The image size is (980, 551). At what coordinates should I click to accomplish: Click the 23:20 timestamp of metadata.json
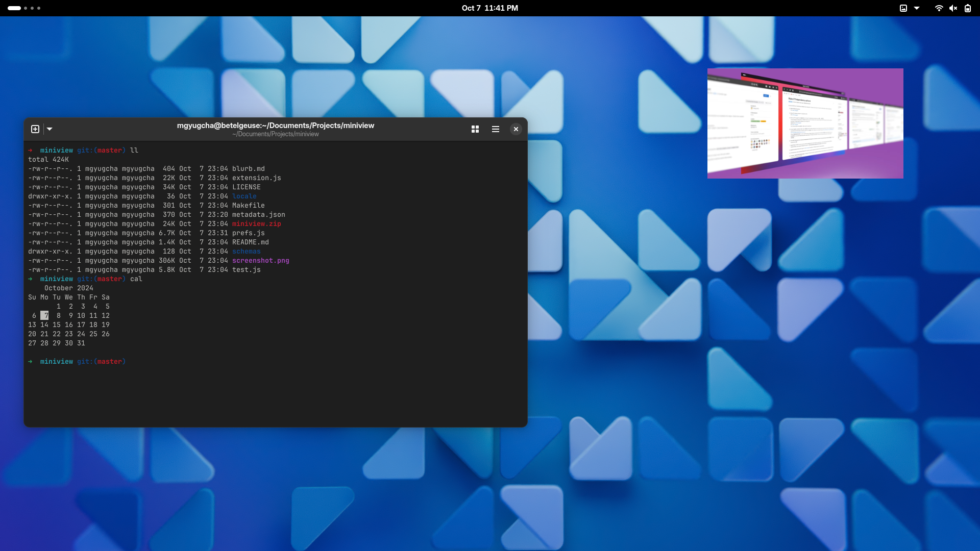[x=218, y=215]
